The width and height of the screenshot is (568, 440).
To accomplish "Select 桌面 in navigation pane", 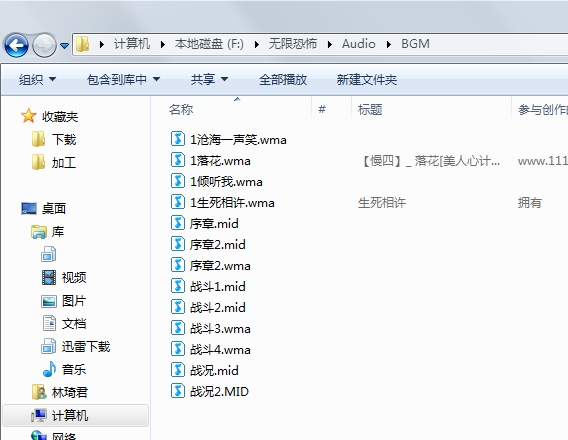I will coord(43,208).
